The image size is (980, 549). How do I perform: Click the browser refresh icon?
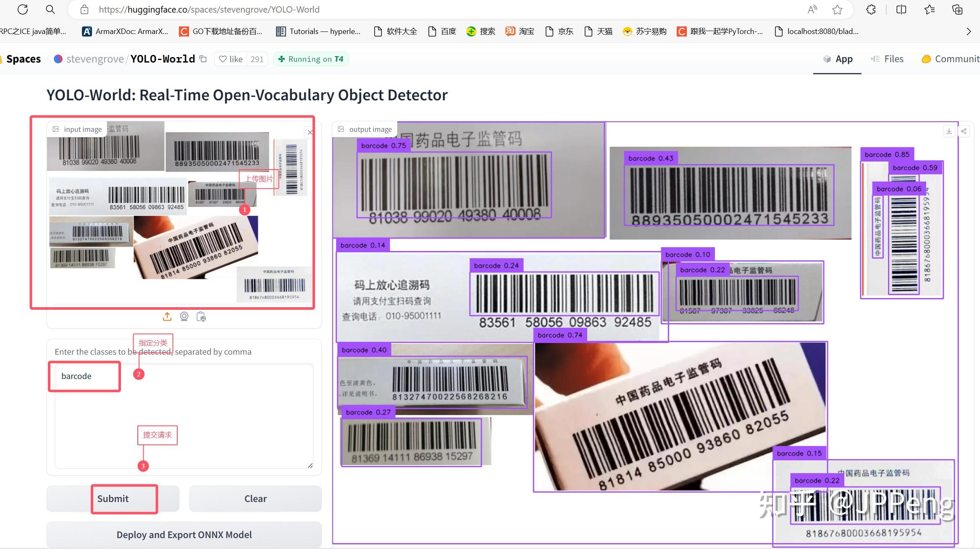(x=23, y=9)
